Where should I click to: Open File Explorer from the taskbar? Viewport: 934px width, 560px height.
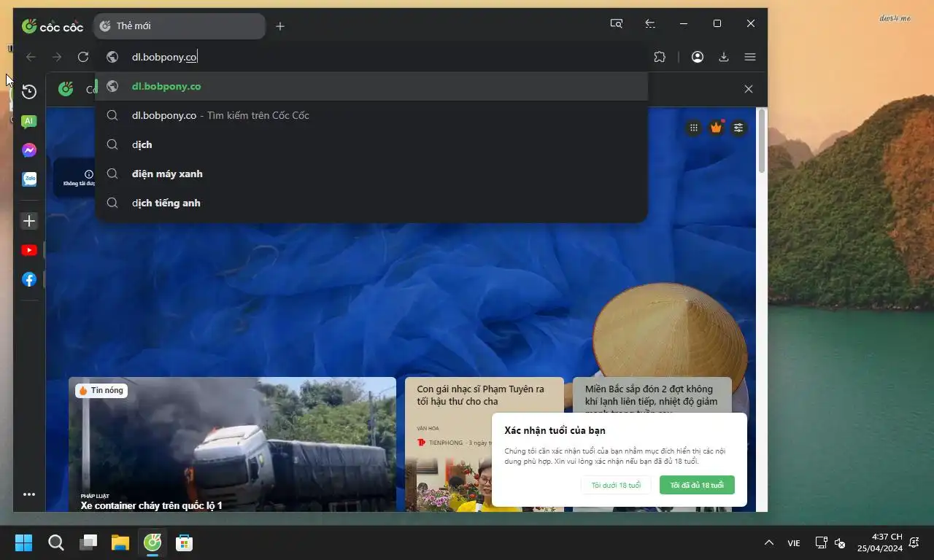click(x=120, y=542)
